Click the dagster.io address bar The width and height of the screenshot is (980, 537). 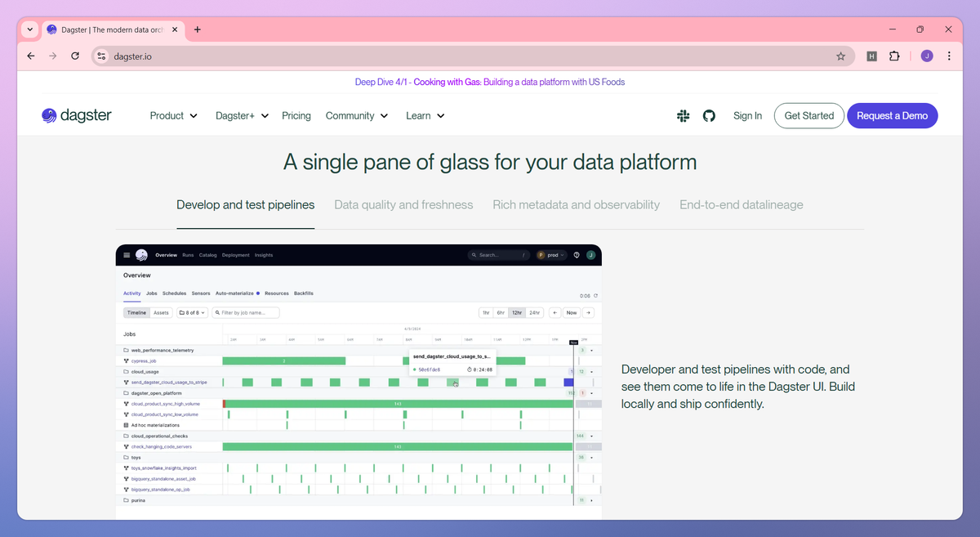point(473,56)
